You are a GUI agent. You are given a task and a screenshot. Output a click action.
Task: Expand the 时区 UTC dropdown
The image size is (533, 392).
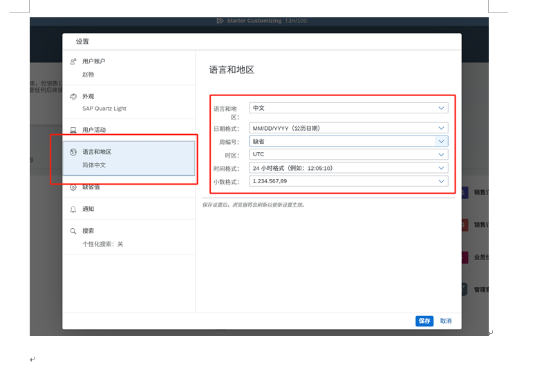[441, 154]
